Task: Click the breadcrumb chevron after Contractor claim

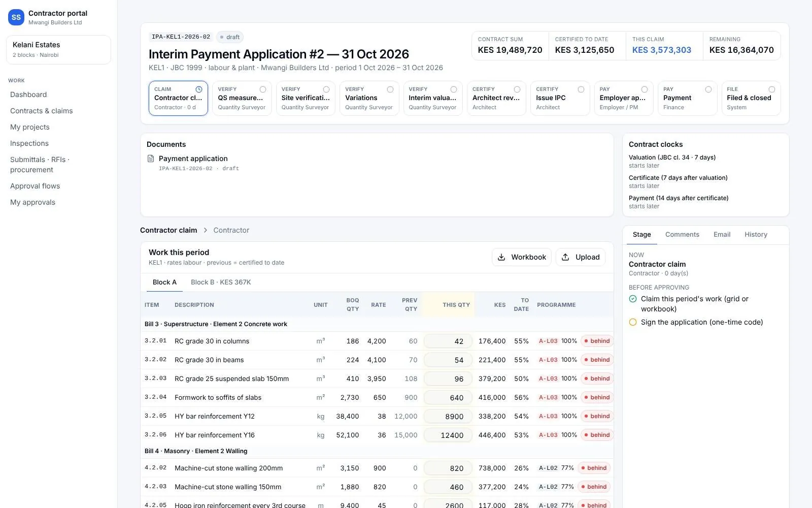Action: pyautogui.click(x=206, y=230)
